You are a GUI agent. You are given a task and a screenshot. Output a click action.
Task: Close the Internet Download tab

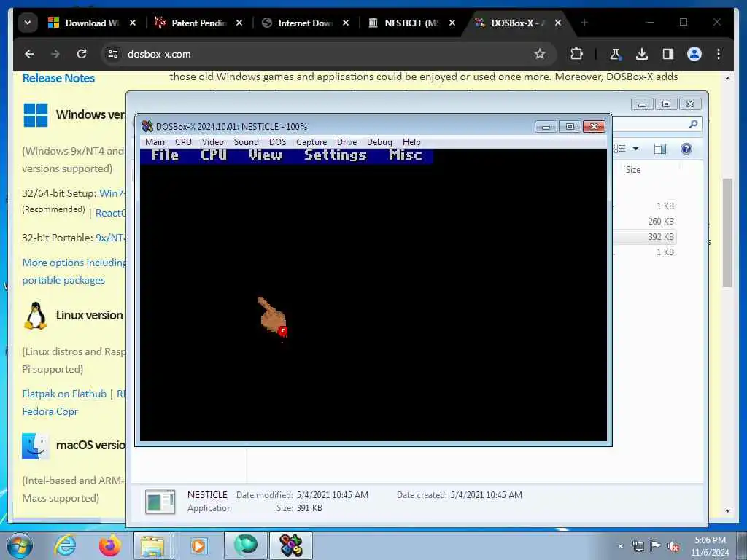(346, 23)
